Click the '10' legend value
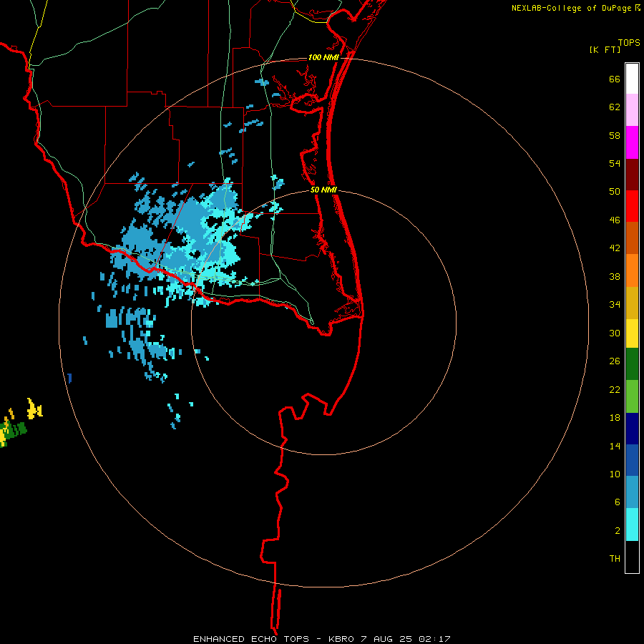 pos(615,474)
